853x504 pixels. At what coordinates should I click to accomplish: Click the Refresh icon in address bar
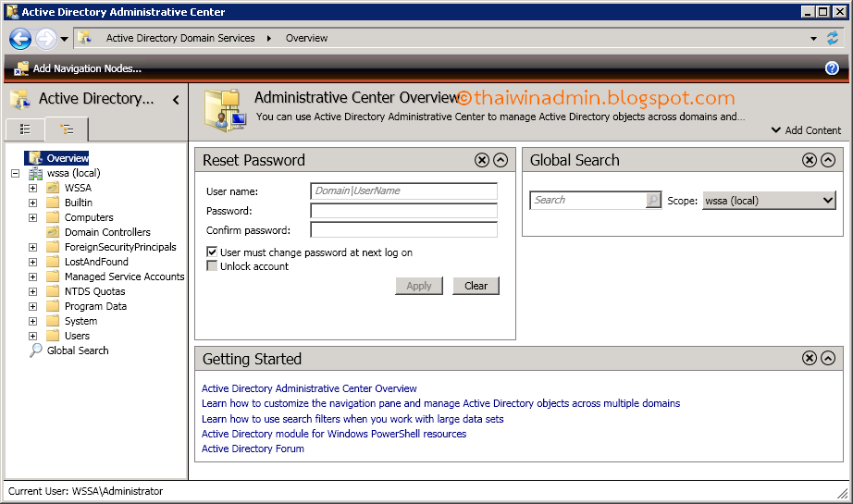pos(833,38)
